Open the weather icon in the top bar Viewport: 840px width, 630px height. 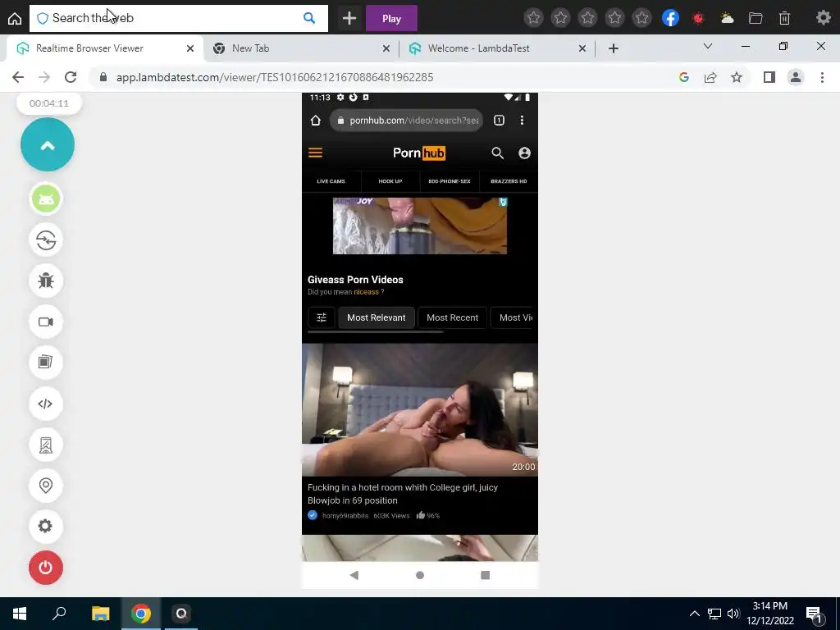point(727,18)
